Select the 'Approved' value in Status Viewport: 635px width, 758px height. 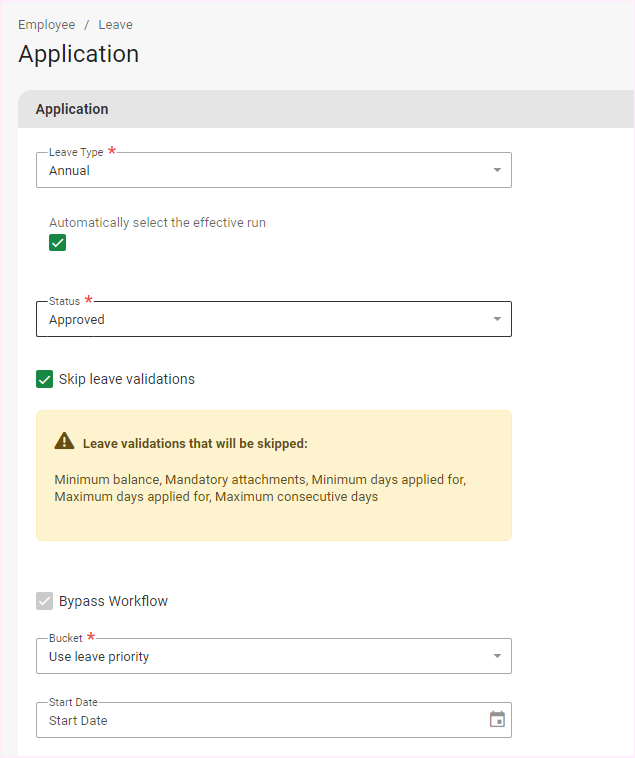77,320
